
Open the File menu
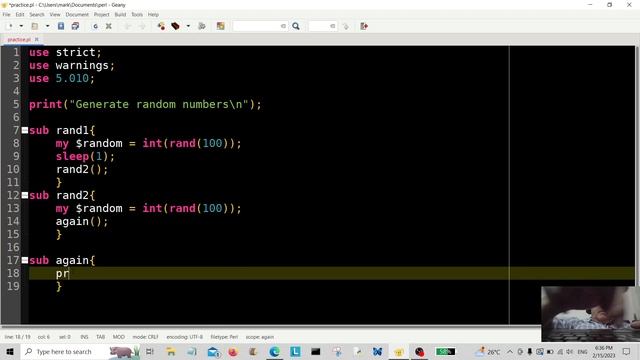coord(7,14)
